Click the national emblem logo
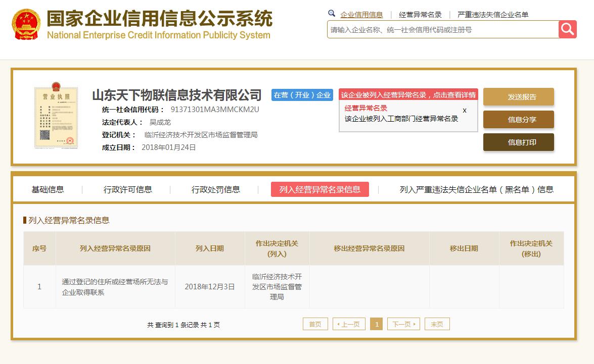 pos(26,25)
